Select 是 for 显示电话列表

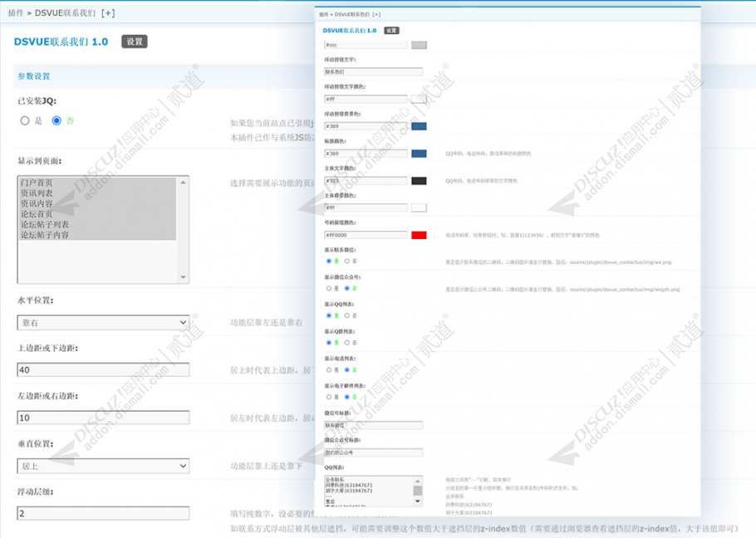point(329,370)
